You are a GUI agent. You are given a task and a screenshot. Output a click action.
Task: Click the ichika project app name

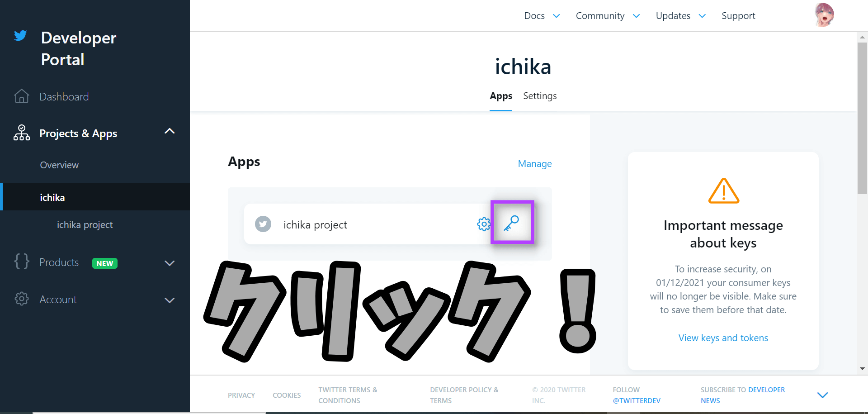click(x=315, y=225)
